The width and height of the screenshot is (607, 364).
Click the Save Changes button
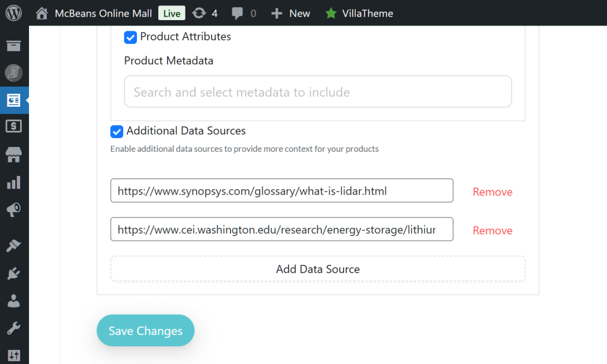145,331
